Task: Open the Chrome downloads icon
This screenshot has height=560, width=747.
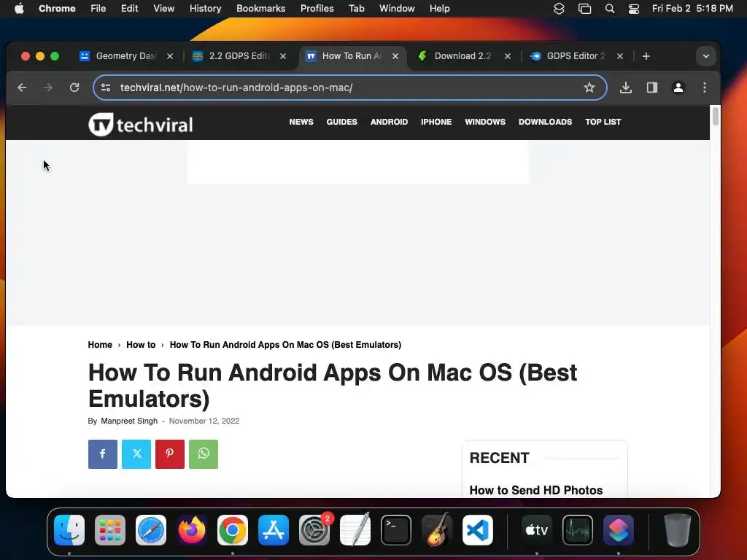Action: coord(625,87)
